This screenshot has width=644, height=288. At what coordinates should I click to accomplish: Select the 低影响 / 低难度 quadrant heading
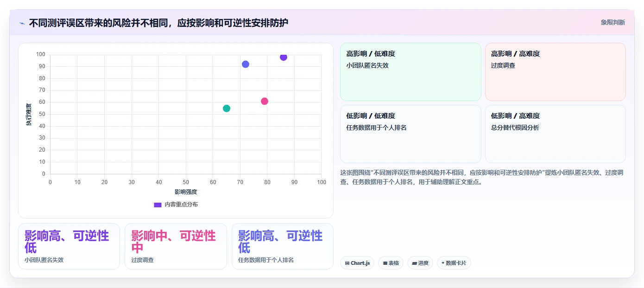click(371, 116)
